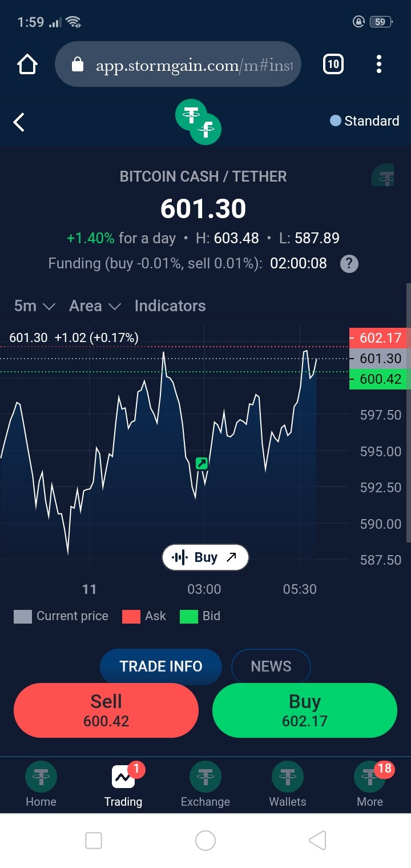The height and width of the screenshot is (868, 411).
Task: Tap the 587.50 price axis label
Action: pos(381,560)
